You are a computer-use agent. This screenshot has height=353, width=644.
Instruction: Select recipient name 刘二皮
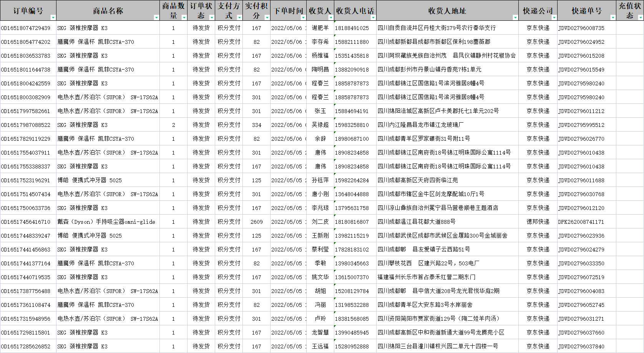[320, 222]
